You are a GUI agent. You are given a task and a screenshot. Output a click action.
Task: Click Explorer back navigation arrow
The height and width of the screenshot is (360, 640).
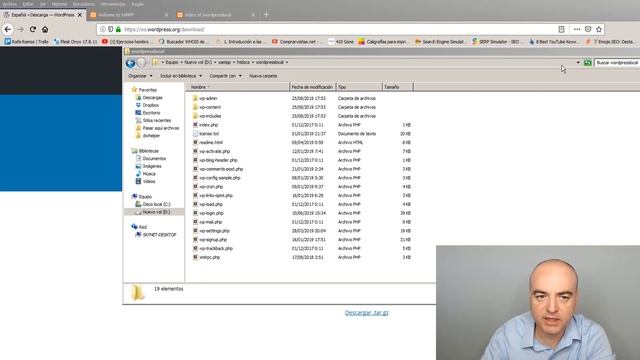130,63
